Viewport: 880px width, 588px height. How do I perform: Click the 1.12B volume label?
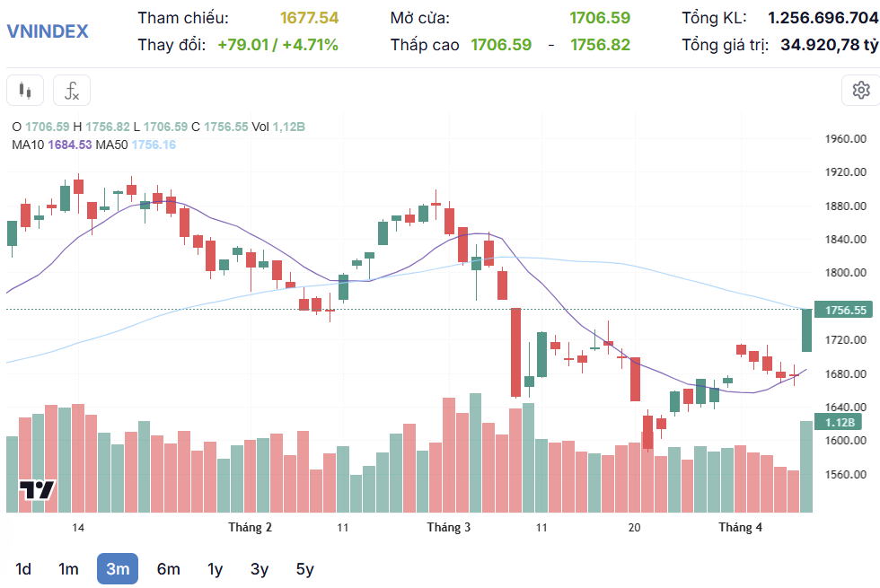840,422
